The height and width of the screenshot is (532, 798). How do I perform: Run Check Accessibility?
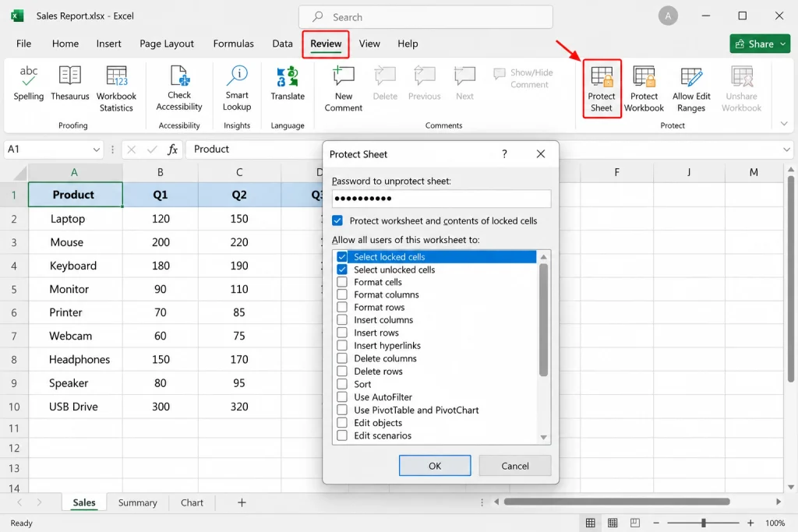tap(179, 89)
